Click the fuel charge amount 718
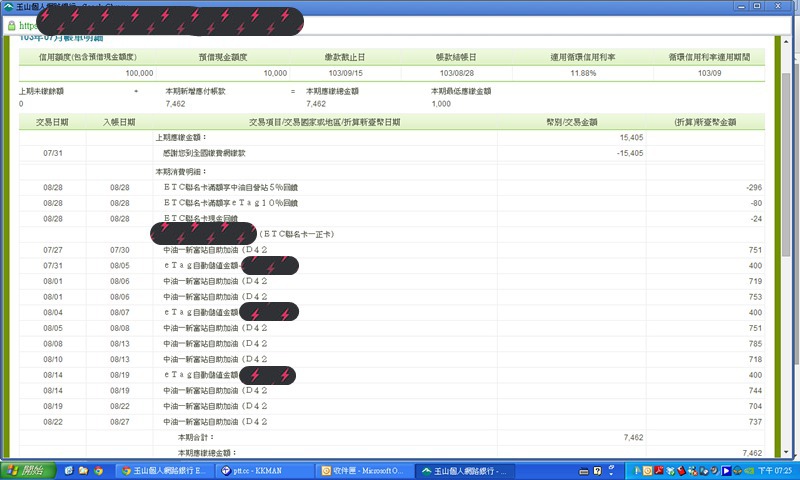The height and width of the screenshot is (480, 800). tap(755, 359)
